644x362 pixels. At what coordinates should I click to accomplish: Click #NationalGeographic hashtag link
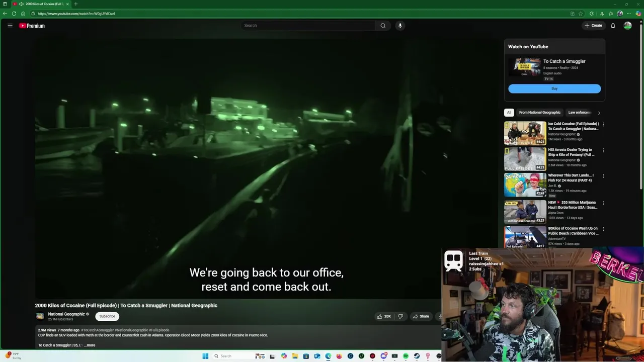pos(131,330)
